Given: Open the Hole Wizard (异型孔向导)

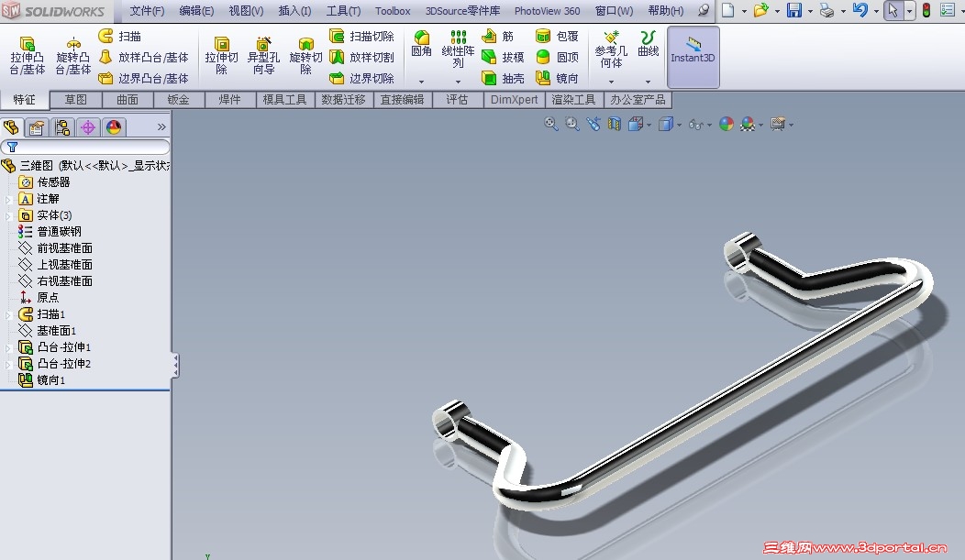Looking at the screenshot, I should 263,55.
